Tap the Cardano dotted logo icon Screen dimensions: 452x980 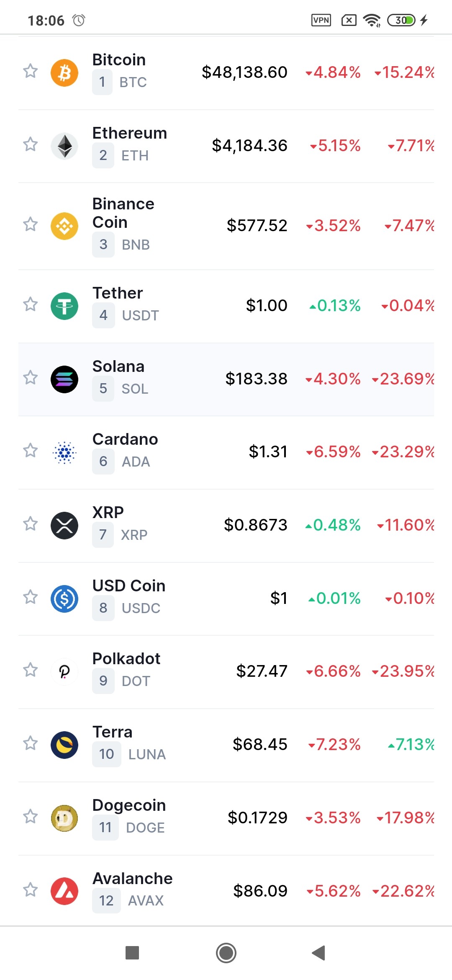pos(64,452)
